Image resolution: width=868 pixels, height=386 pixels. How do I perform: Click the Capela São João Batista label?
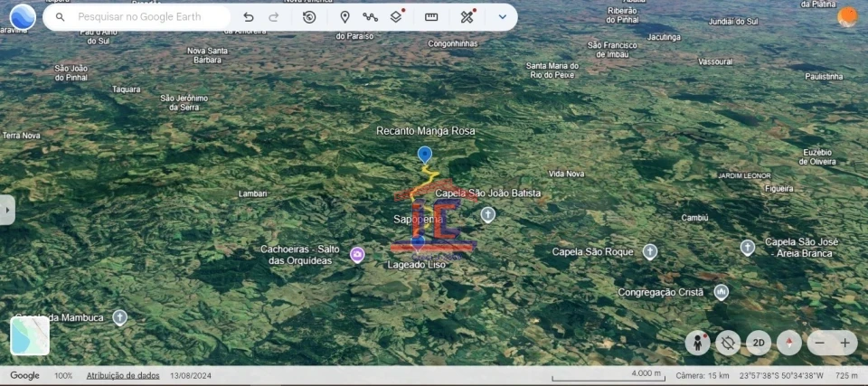(x=487, y=193)
